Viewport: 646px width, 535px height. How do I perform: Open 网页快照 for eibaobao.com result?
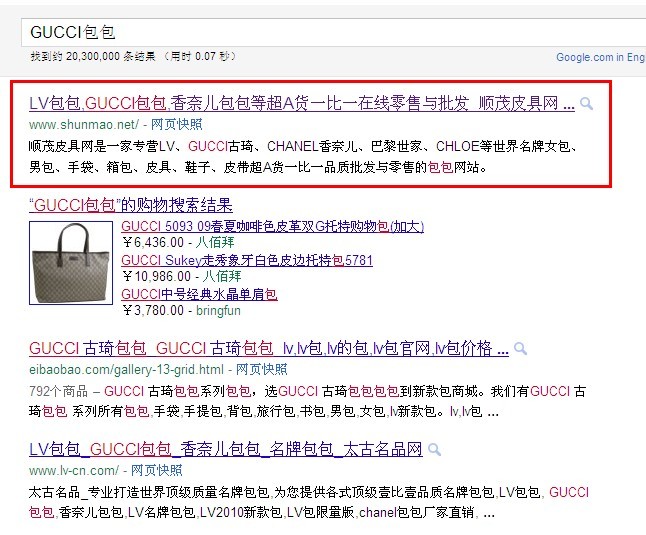click(x=261, y=369)
